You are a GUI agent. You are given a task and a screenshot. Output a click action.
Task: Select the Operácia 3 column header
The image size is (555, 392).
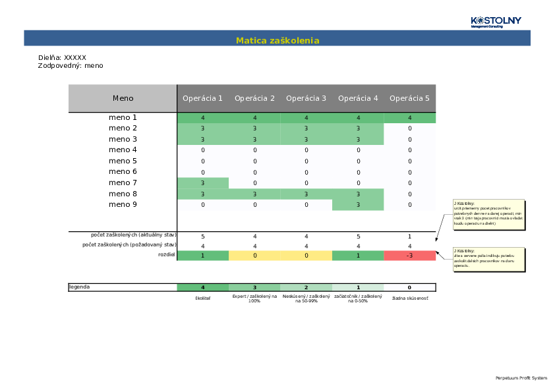tap(306, 98)
